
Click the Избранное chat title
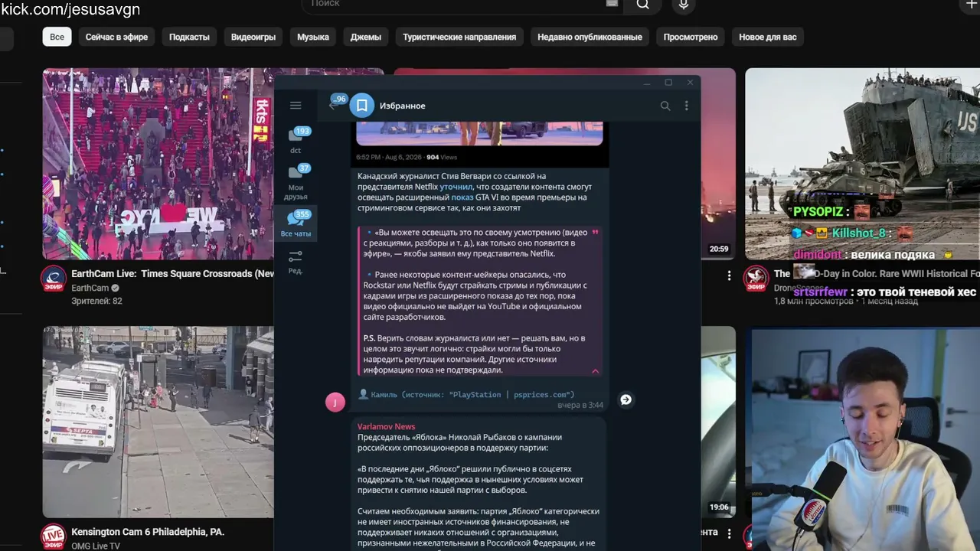(x=403, y=106)
